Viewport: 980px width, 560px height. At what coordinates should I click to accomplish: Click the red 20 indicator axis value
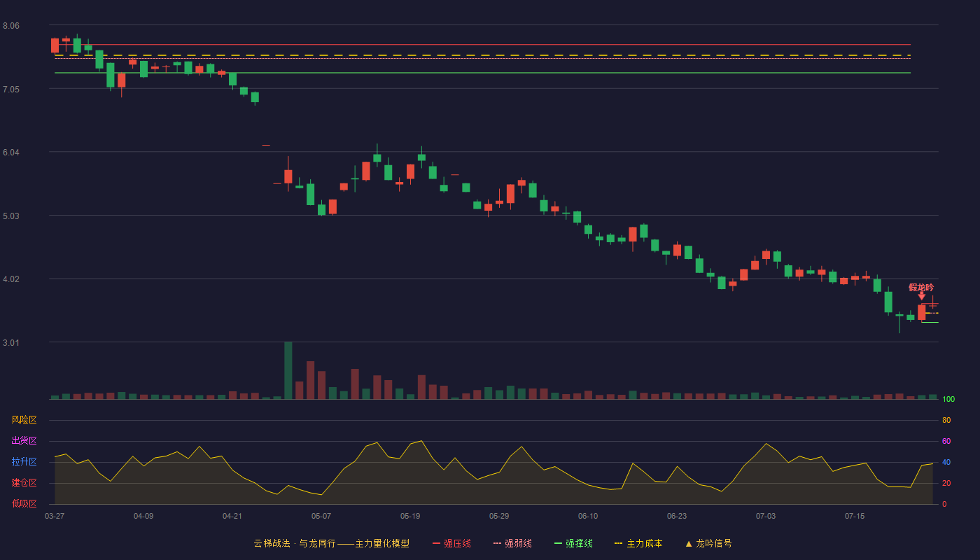pyautogui.click(x=946, y=483)
